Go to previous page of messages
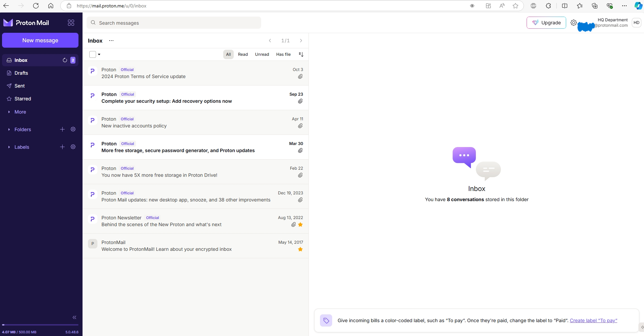The height and width of the screenshot is (336, 644). click(270, 41)
